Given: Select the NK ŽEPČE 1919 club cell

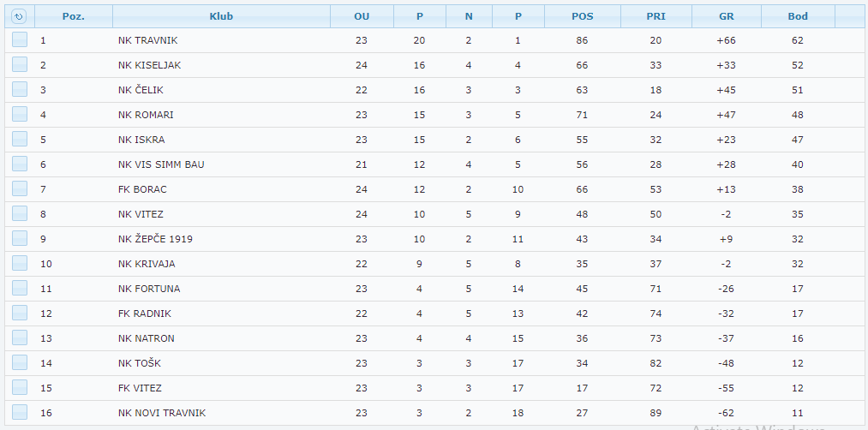Looking at the screenshot, I should pos(155,239).
